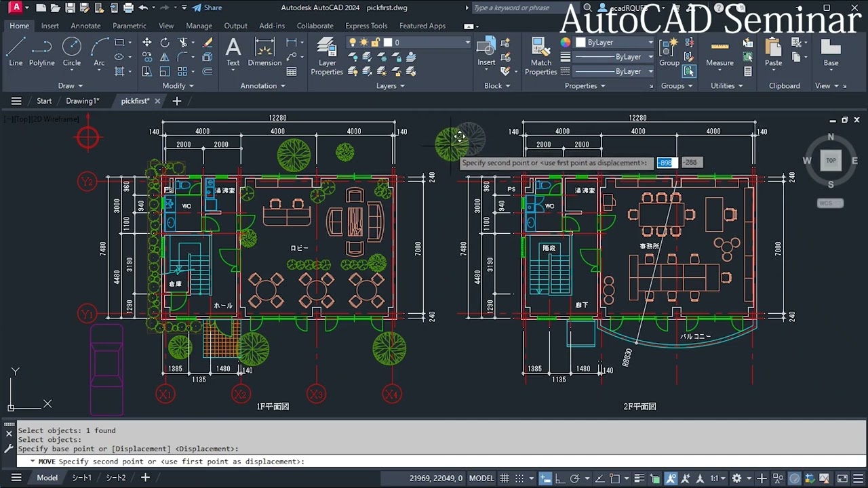Switch to the Drawing1 file tab
Screen dimensions: 868x488
click(x=83, y=101)
